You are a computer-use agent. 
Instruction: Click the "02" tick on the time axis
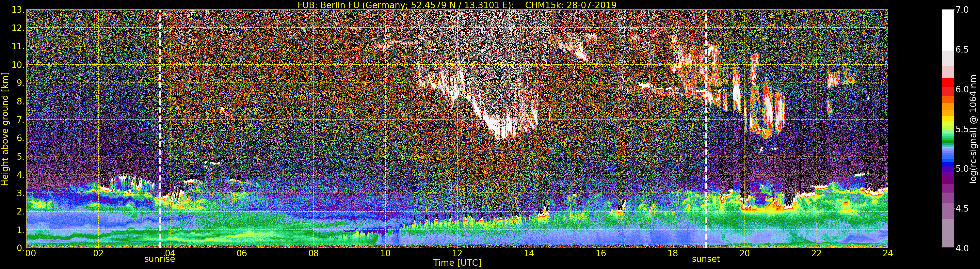(x=98, y=253)
